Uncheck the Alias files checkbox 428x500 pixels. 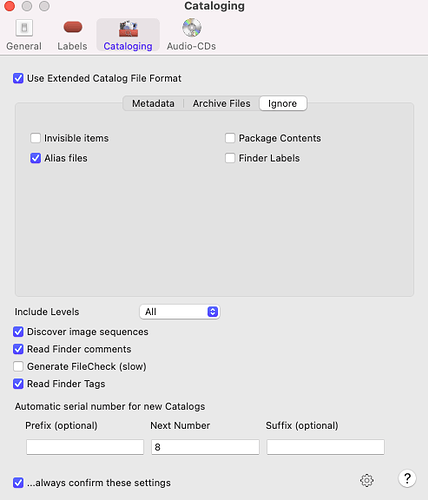[35, 158]
